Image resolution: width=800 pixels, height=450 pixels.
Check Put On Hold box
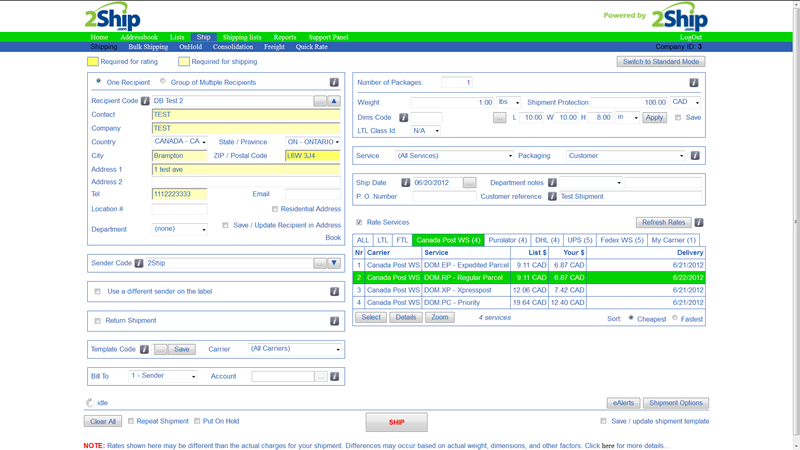197,421
